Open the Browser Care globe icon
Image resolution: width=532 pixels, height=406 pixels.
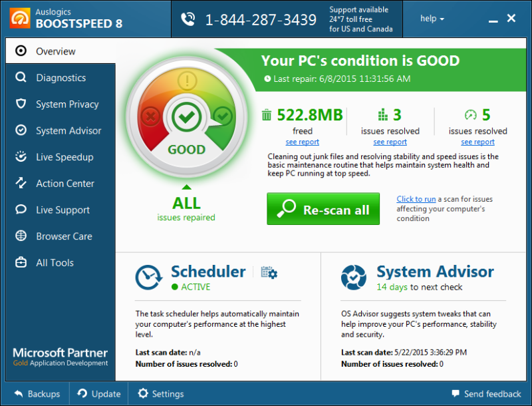(x=20, y=236)
